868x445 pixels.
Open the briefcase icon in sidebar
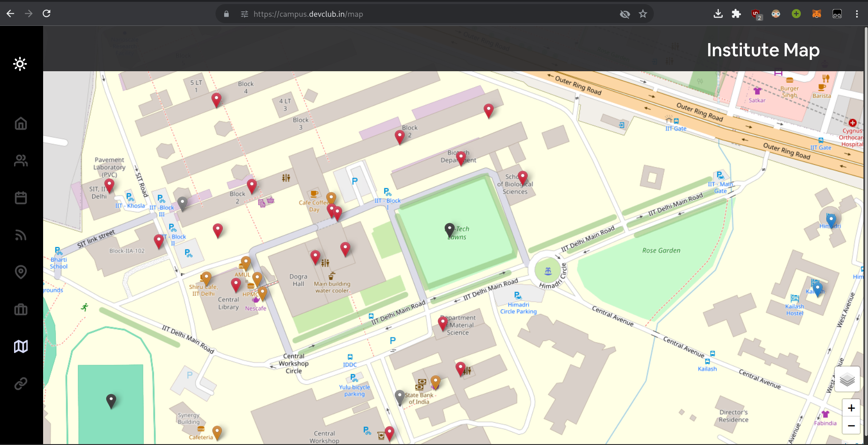click(x=21, y=309)
